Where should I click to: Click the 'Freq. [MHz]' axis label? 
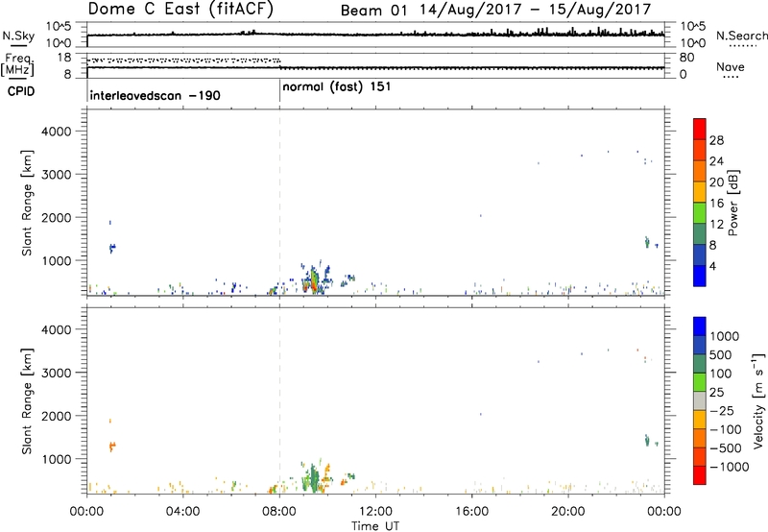coord(17,65)
